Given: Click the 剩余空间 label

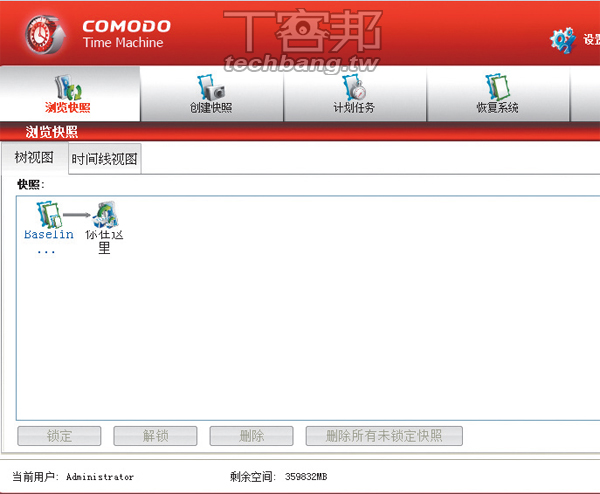Looking at the screenshot, I should tap(253, 477).
